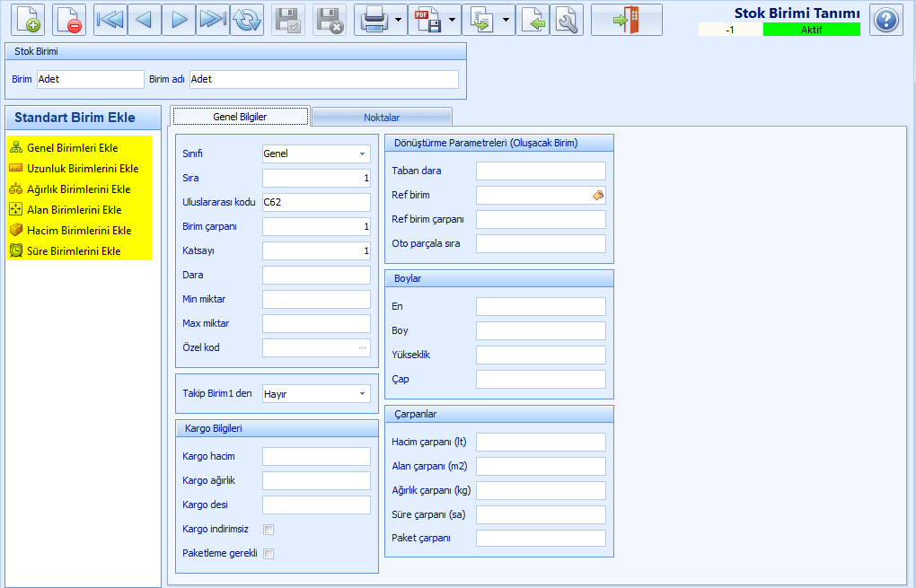
Task: Click the cancel save diskette icon
Action: pos(330,20)
